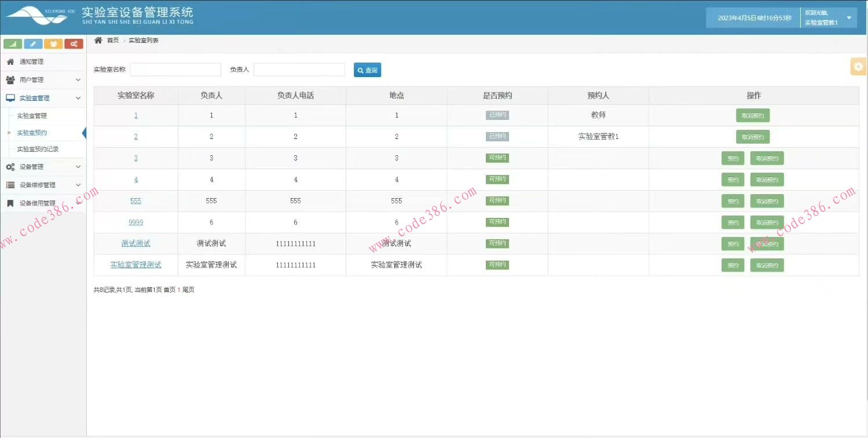Reserve lab 4 with 预约 button
Viewport: 868px width, 438px height.
pyautogui.click(x=733, y=180)
